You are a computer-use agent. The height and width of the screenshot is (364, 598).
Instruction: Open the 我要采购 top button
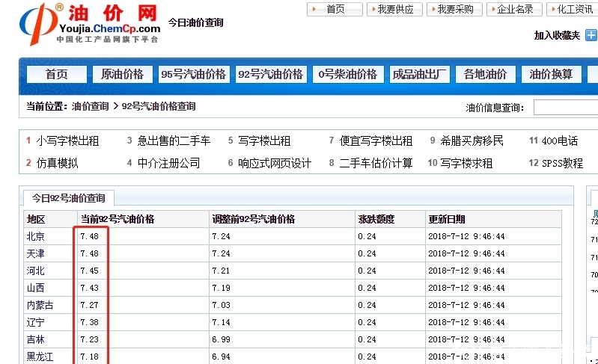pyautogui.click(x=454, y=9)
